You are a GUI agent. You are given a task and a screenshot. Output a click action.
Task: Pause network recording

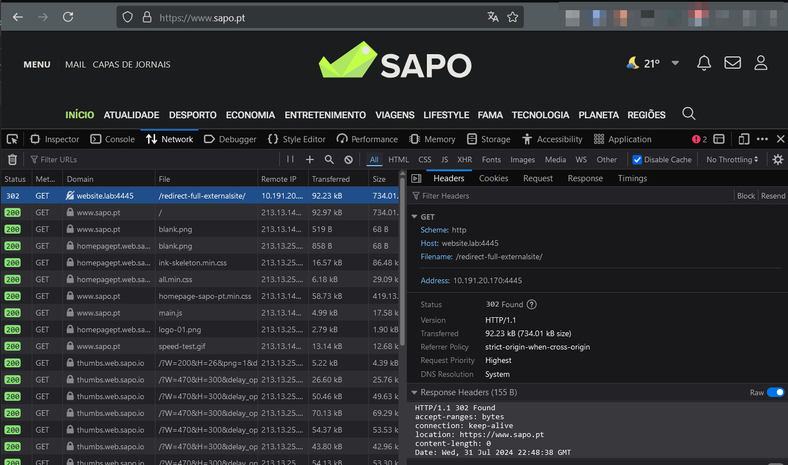pyautogui.click(x=290, y=159)
